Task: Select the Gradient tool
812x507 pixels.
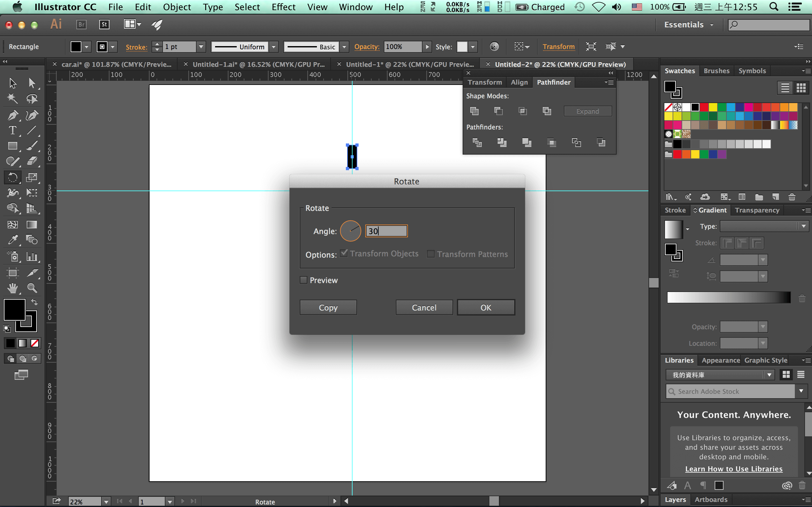Action: pyautogui.click(x=32, y=224)
